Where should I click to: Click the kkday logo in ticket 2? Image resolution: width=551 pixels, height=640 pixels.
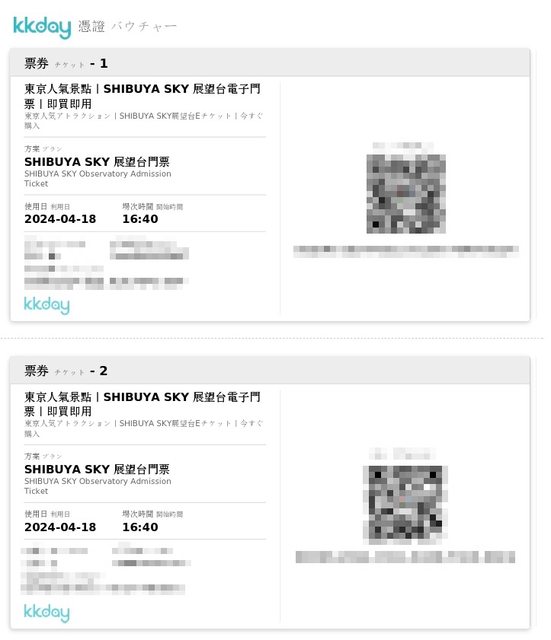click(x=47, y=612)
